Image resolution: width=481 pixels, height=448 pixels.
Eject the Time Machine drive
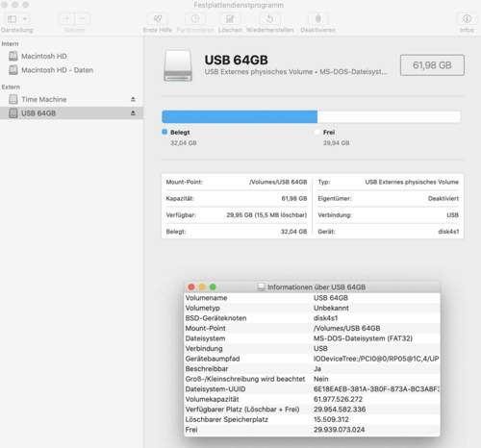pos(133,99)
